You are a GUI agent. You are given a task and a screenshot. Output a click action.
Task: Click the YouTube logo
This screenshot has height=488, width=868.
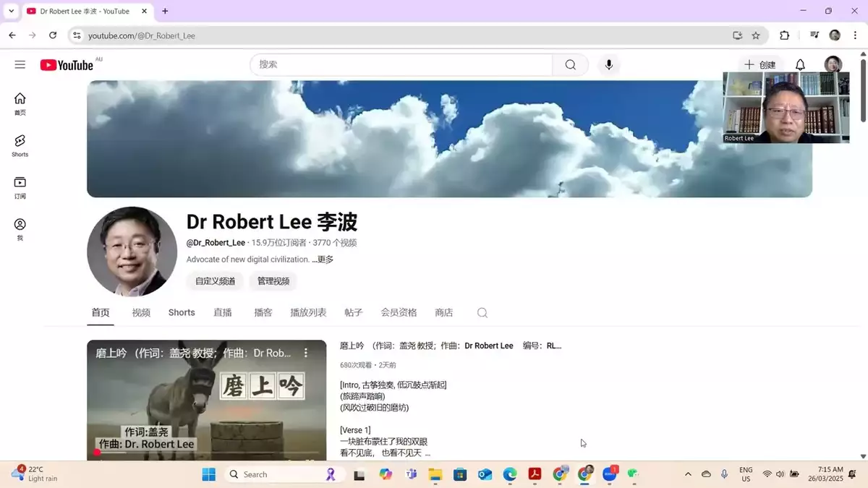click(x=67, y=65)
